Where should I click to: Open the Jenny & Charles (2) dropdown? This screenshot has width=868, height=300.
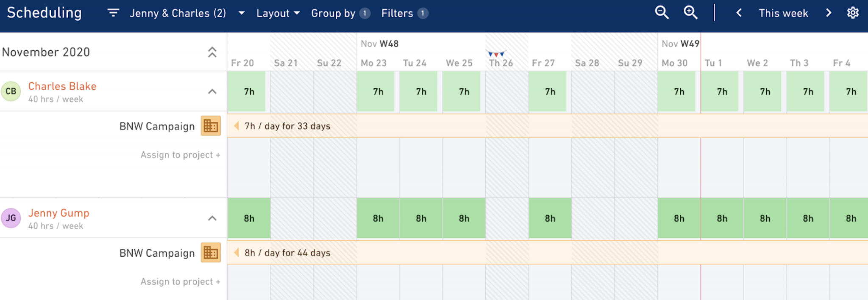[x=187, y=13]
